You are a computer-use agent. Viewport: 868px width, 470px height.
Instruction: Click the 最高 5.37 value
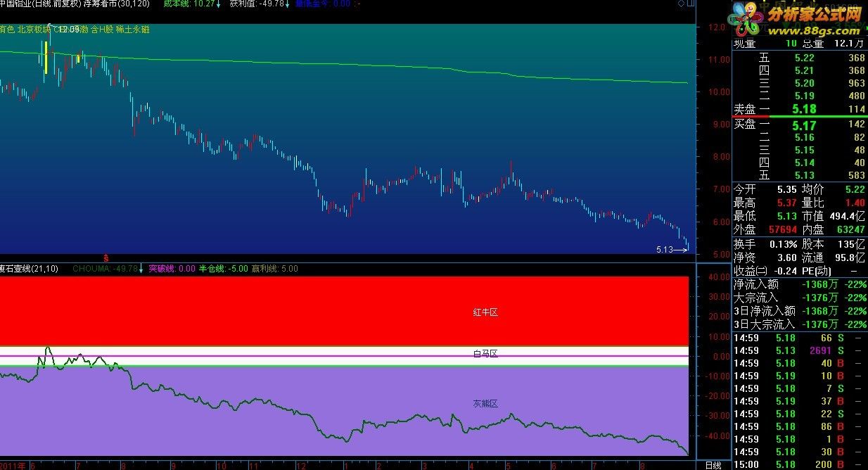click(787, 203)
